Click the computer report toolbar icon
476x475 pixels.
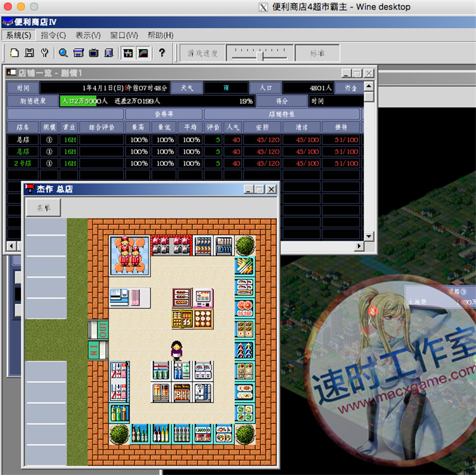[109, 53]
